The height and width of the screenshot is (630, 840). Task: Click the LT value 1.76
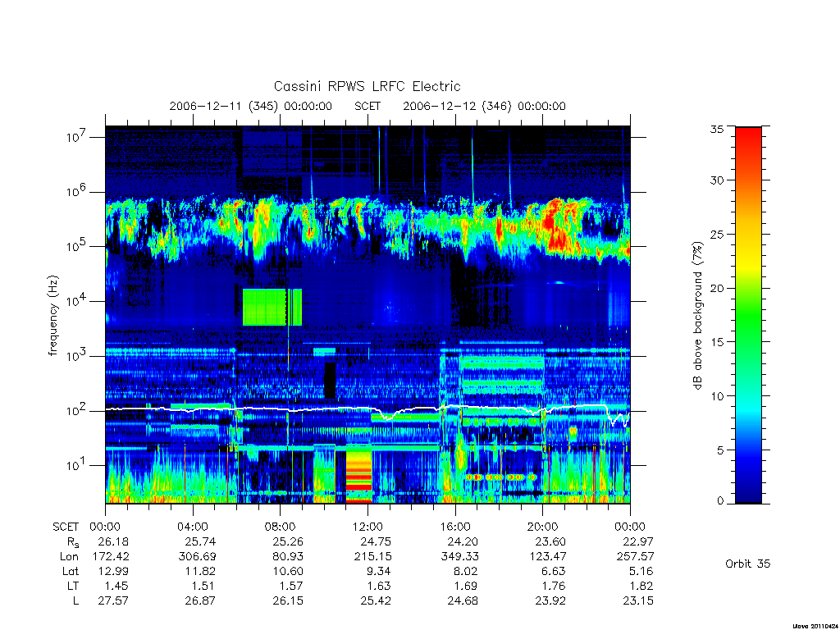pyautogui.click(x=554, y=586)
